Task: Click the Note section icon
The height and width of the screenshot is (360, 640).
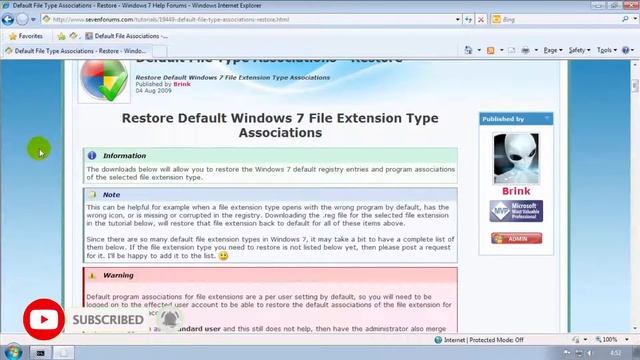Action: coord(92,195)
